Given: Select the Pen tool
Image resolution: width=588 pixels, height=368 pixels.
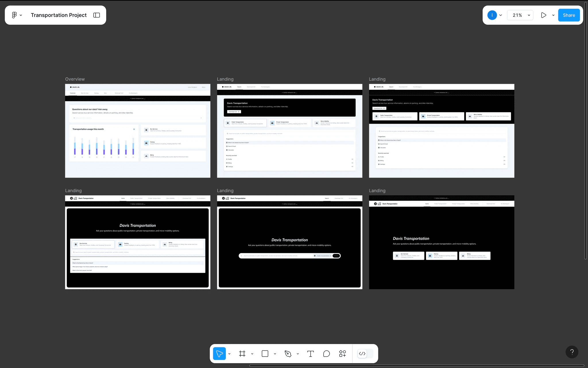Looking at the screenshot, I should [x=288, y=354].
